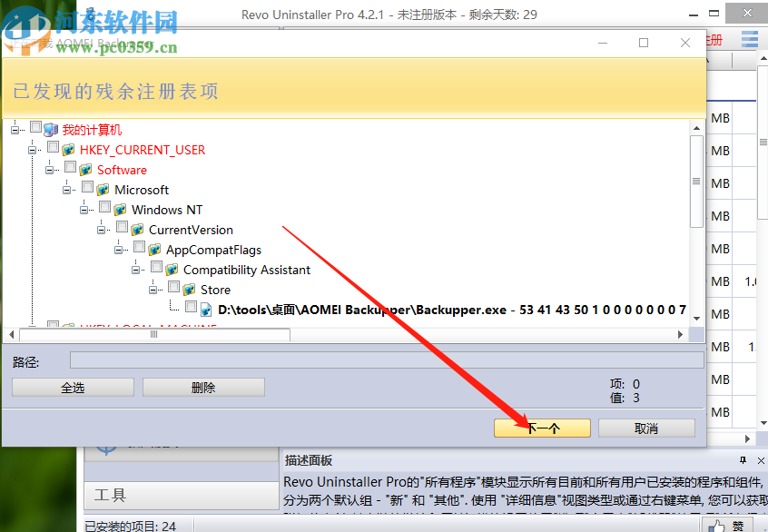
Task: Click the tree horizontal scrollbar thumb
Action: point(154,335)
